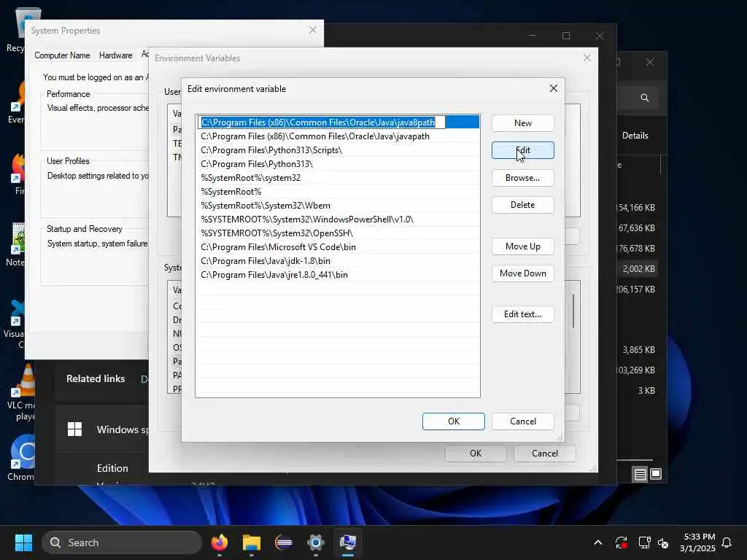The image size is (747, 560).
Task: Open Eclipse from the taskbar
Action: tap(284, 542)
